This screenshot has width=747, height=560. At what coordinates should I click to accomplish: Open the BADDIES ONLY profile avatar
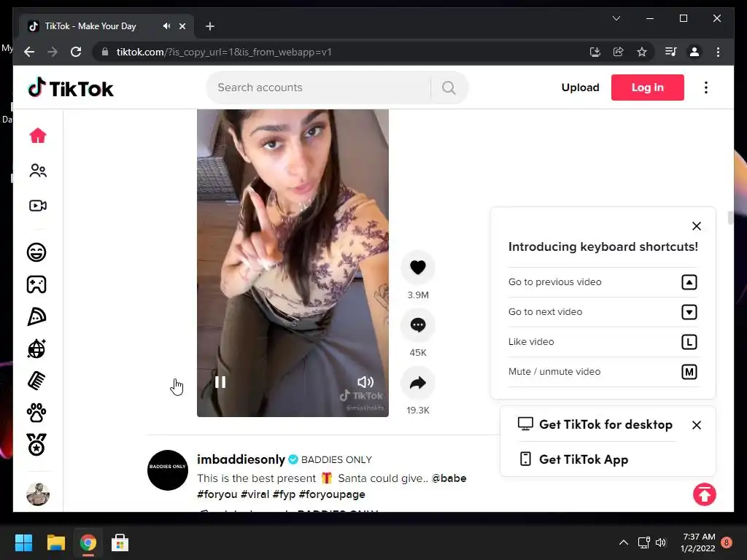[x=168, y=470]
